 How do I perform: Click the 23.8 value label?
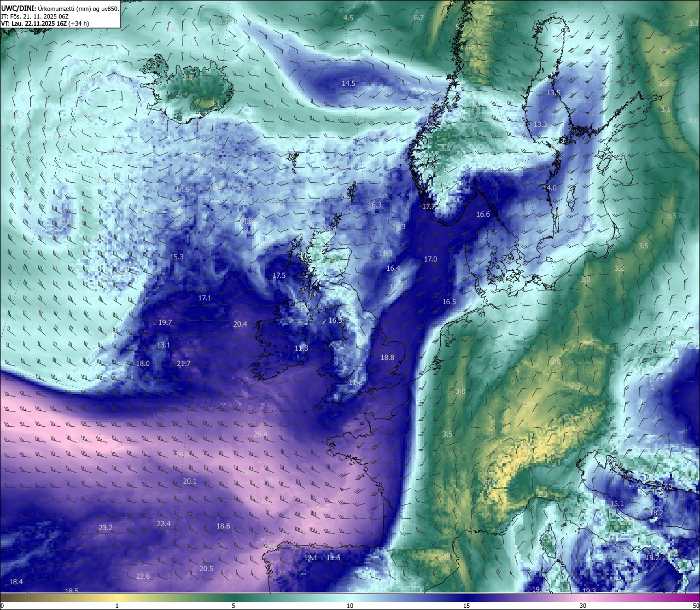[143, 577]
